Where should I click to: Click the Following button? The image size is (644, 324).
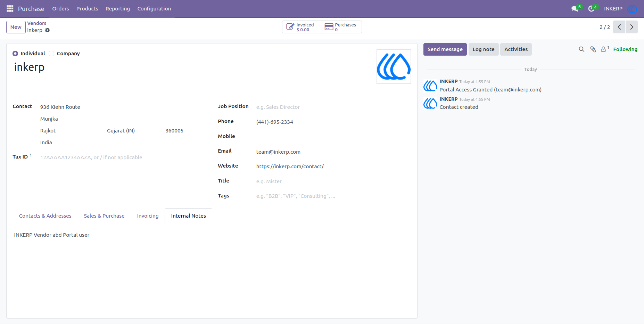[x=625, y=49]
